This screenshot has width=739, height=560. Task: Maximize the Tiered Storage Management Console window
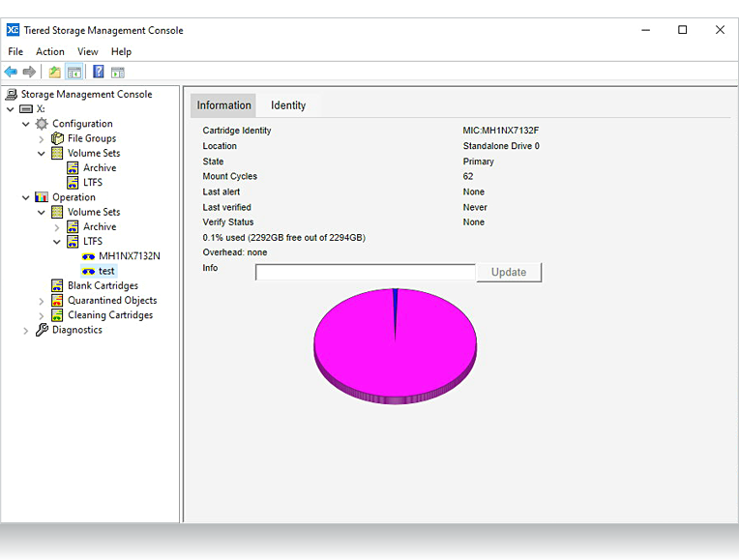(x=683, y=30)
